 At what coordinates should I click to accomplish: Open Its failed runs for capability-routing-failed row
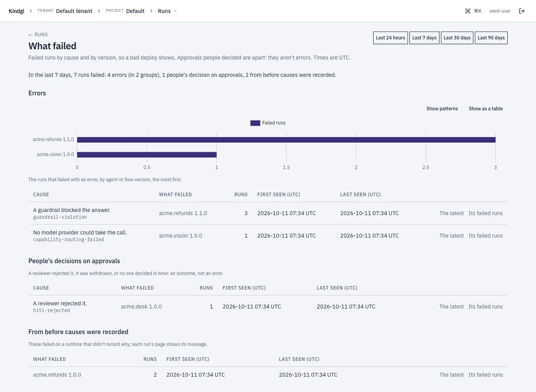[486, 236]
